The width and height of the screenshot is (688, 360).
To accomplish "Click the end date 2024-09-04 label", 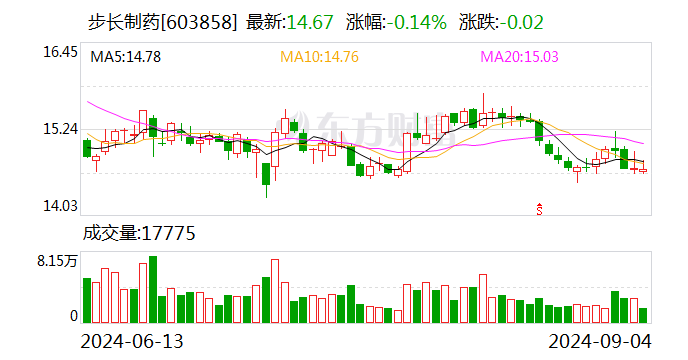I will (x=600, y=342).
